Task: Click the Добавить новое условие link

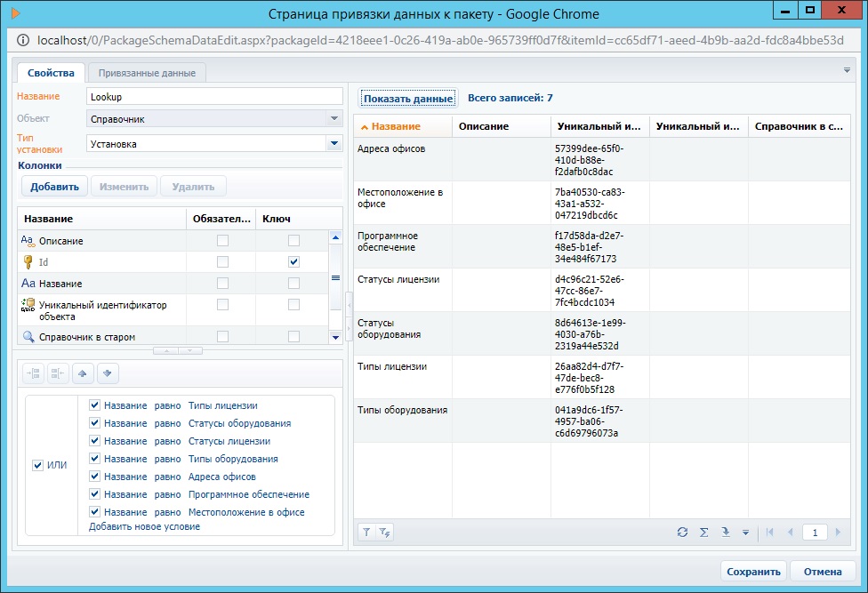Action: [x=144, y=526]
